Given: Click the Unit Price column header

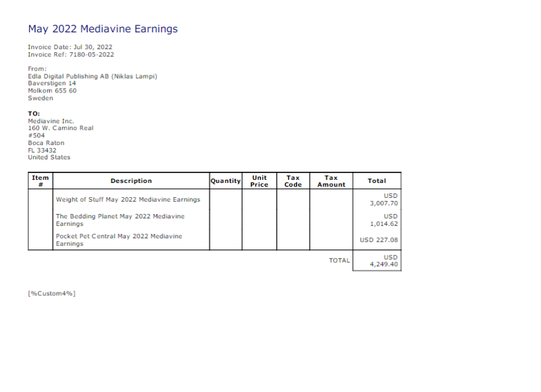Looking at the screenshot, I should point(259,181).
